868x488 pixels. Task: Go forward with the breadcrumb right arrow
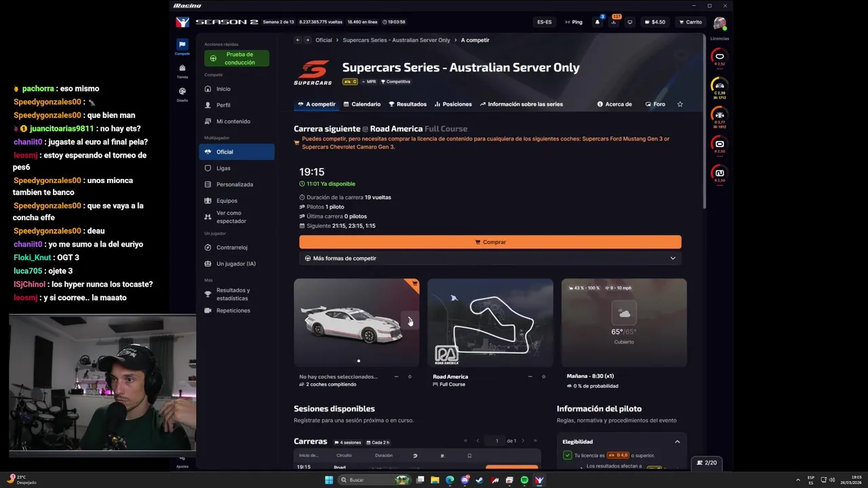point(307,40)
